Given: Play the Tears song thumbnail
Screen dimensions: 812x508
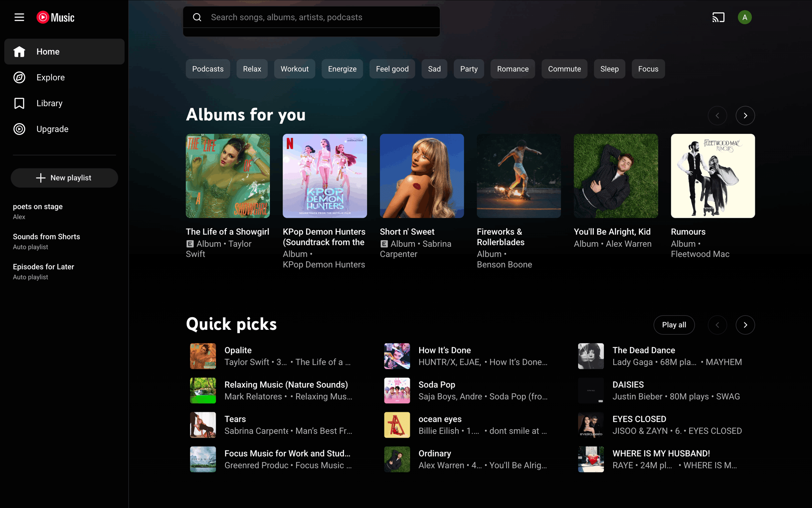Looking at the screenshot, I should pyautogui.click(x=203, y=425).
